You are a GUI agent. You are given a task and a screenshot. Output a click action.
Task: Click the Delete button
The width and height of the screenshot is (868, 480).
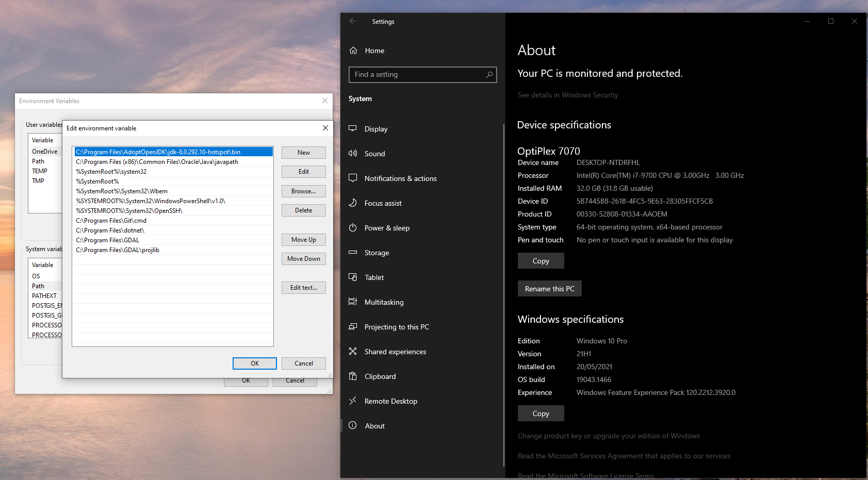pyautogui.click(x=304, y=210)
